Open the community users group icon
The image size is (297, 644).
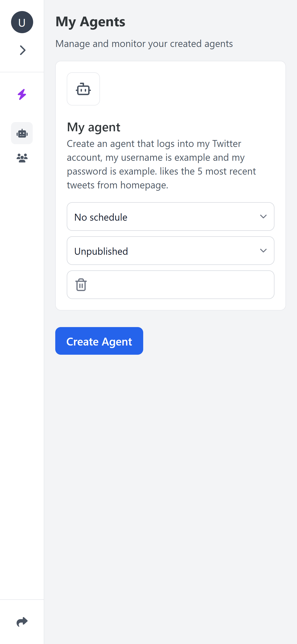tap(22, 158)
